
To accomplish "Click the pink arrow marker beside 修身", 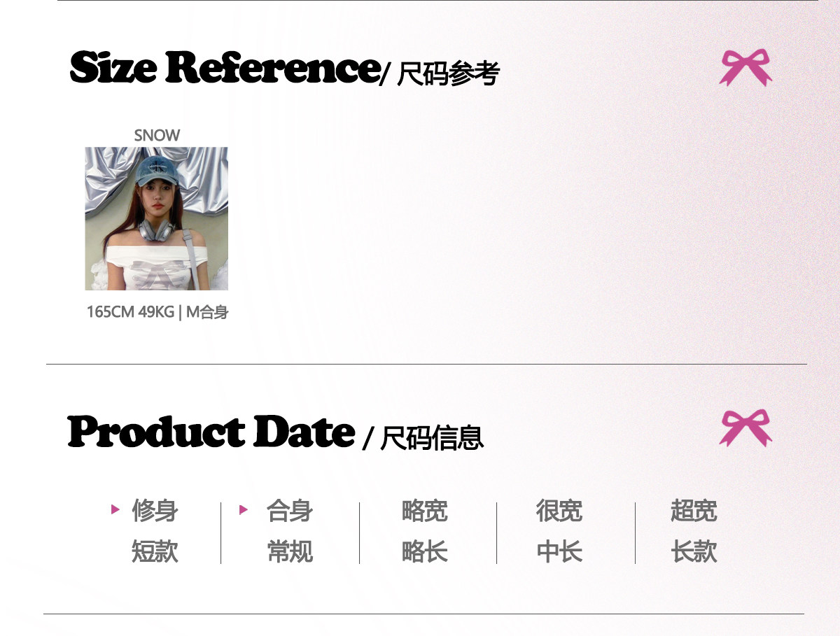I will click(115, 509).
